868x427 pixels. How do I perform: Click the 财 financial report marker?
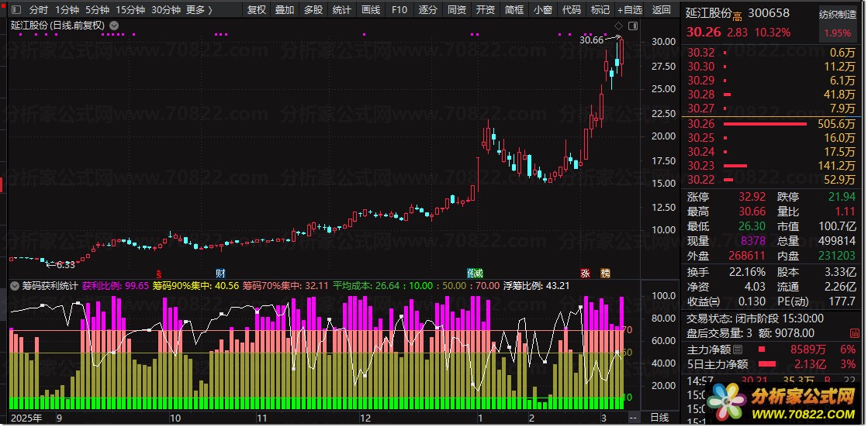pos(220,274)
